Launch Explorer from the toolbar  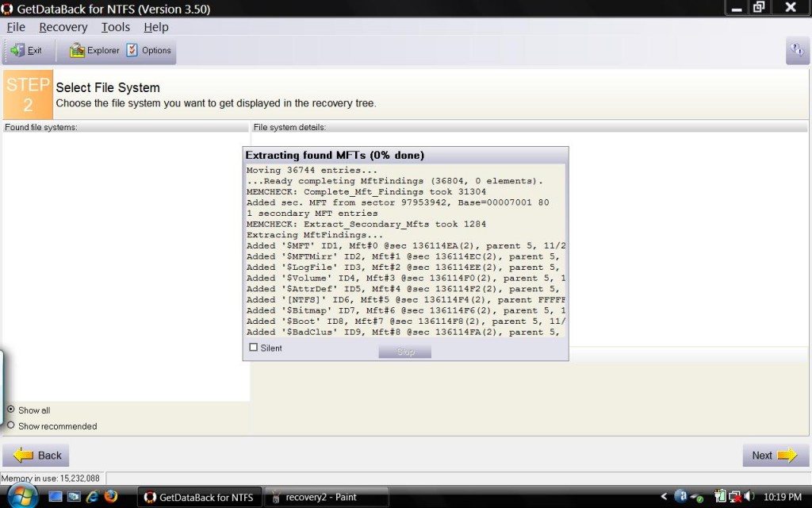coord(94,50)
